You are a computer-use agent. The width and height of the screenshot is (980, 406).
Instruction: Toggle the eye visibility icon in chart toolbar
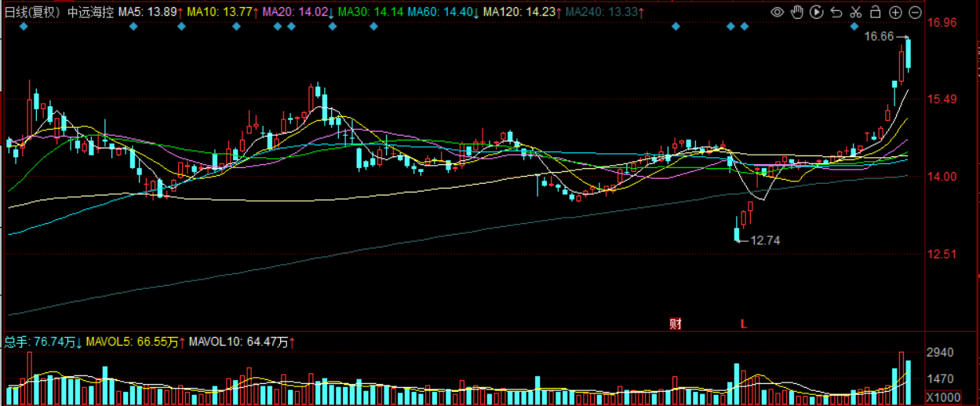[777, 12]
